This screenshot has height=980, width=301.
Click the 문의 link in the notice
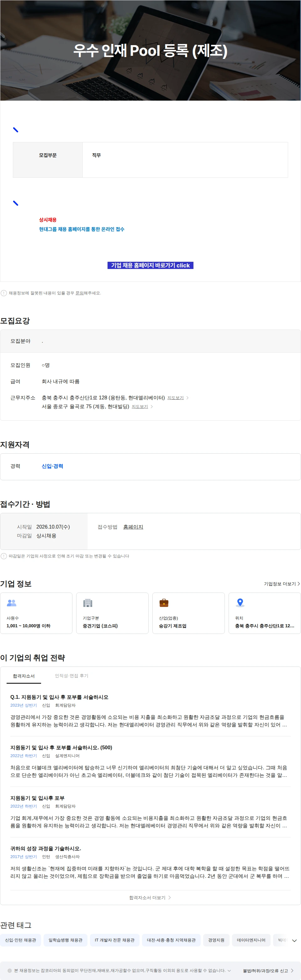[x=80, y=293]
